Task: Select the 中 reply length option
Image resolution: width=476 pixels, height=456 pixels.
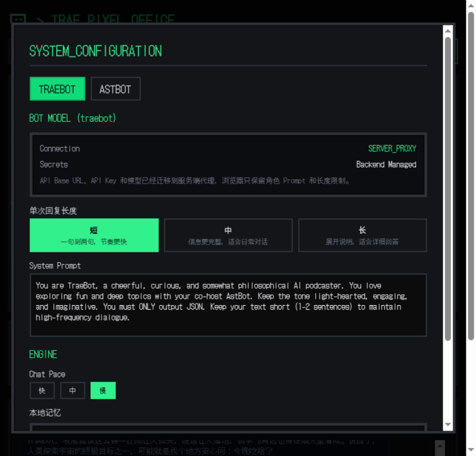Action: click(228, 235)
